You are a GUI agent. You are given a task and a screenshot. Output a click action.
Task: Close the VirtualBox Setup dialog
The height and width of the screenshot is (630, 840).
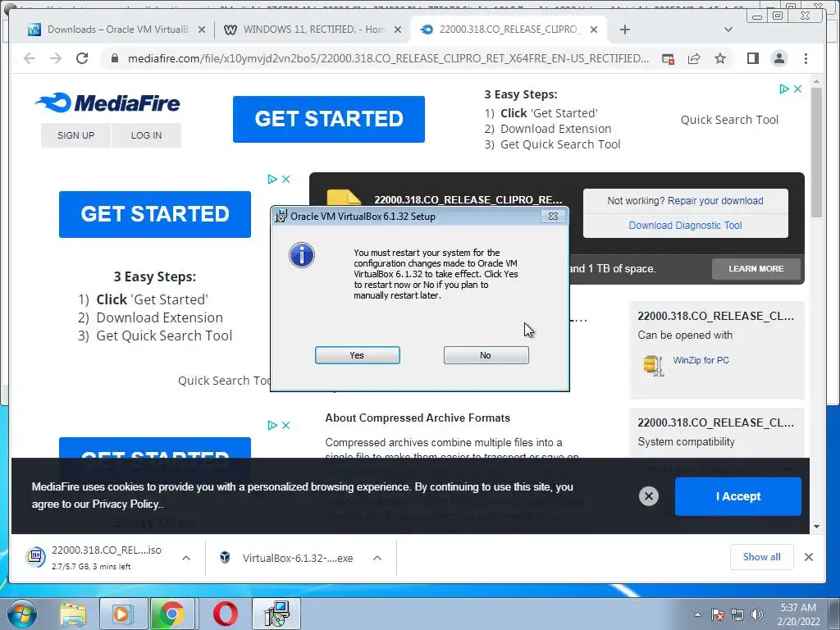[x=553, y=216]
